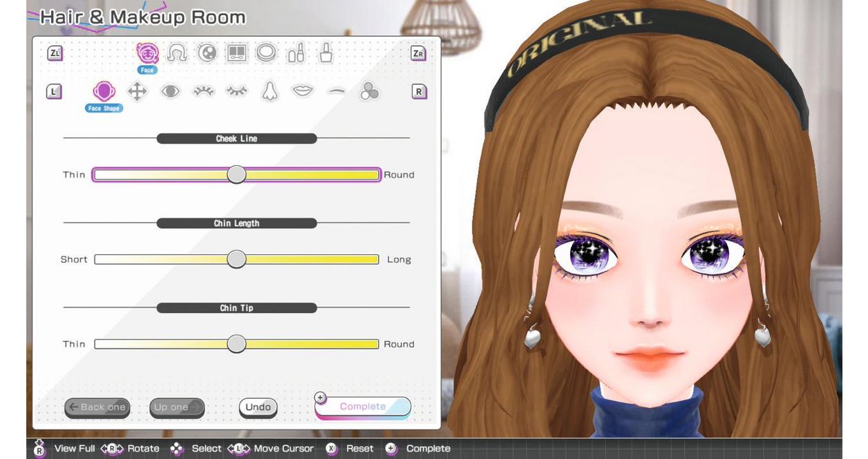
Task: Click the Cheek Line heading label
Action: [236, 138]
